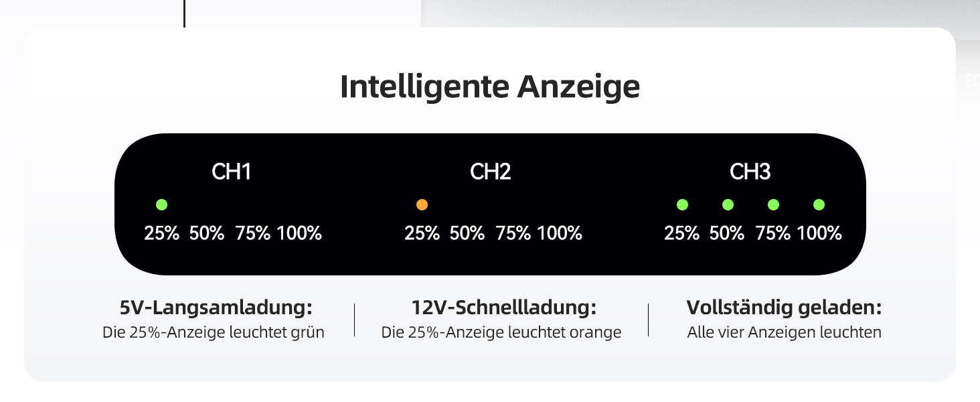Click CH3's green LED above 50%
The height and width of the screenshot is (402, 980).
(728, 205)
